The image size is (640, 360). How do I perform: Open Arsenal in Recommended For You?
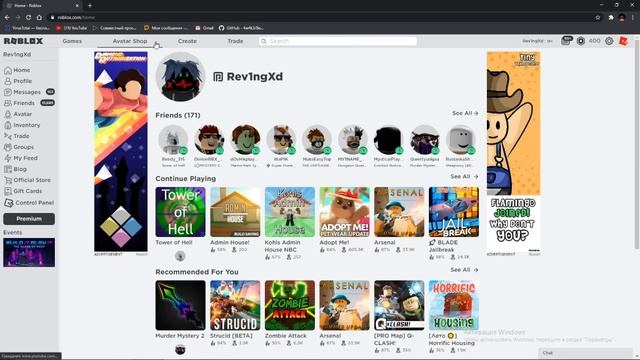[x=344, y=305]
